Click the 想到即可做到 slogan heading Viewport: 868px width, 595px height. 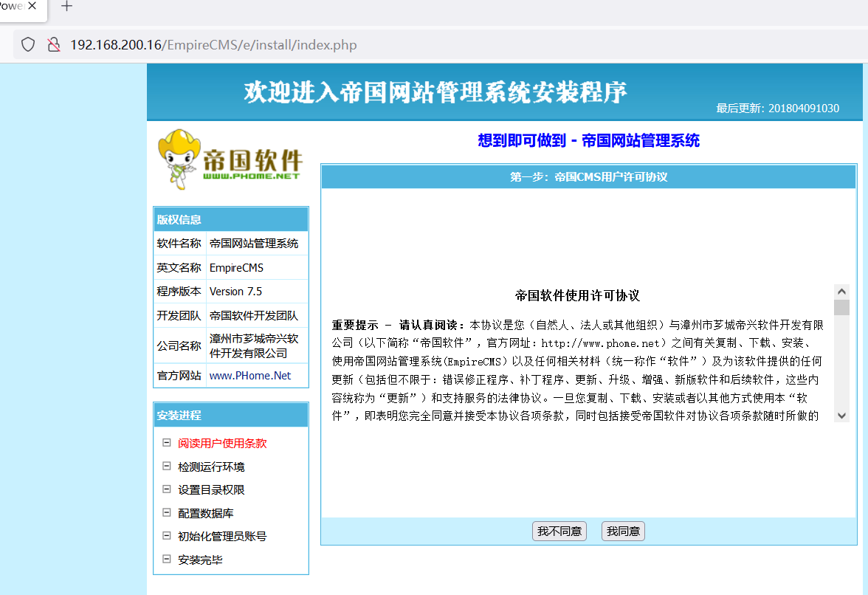[x=588, y=140]
